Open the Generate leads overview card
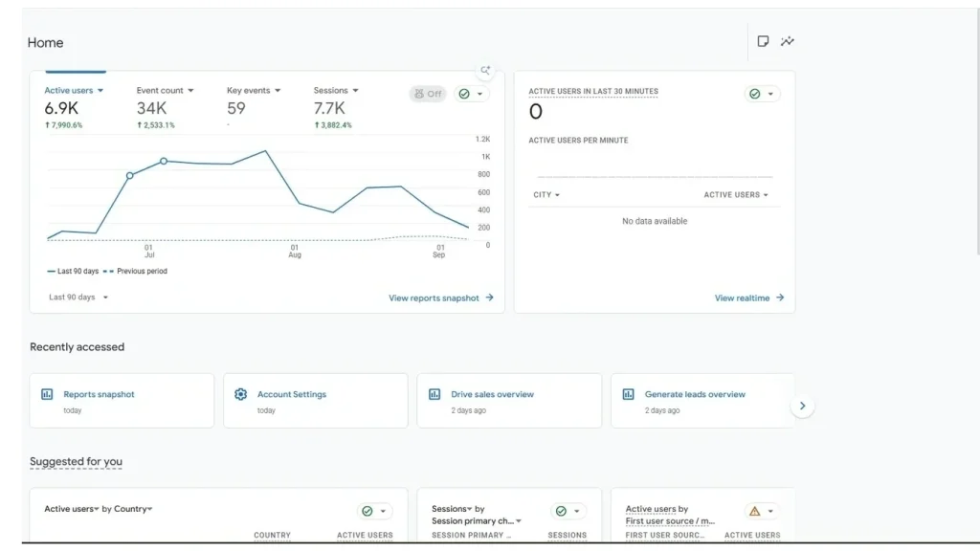 coord(702,401)
